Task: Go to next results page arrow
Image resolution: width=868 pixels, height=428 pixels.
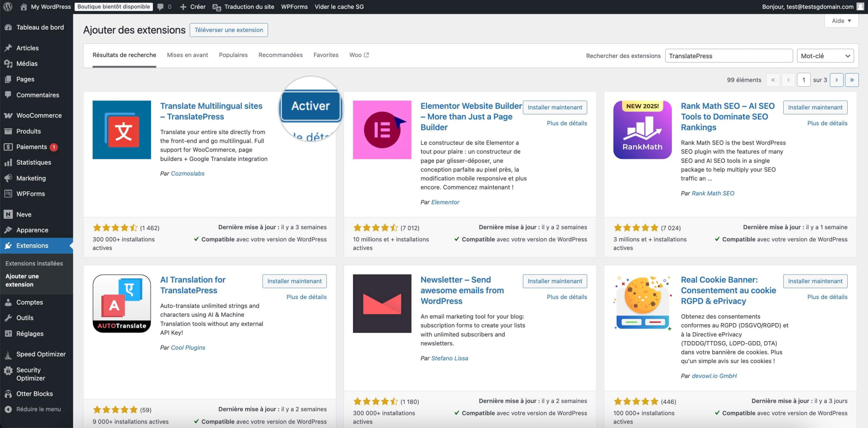Action: (x=836, y=80)
